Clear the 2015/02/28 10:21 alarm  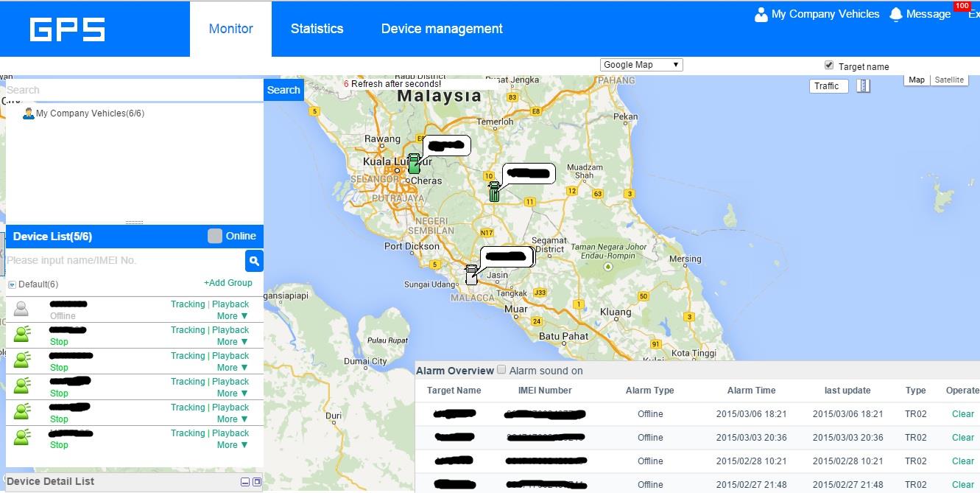pyautogui.click(x=962, y=461)
